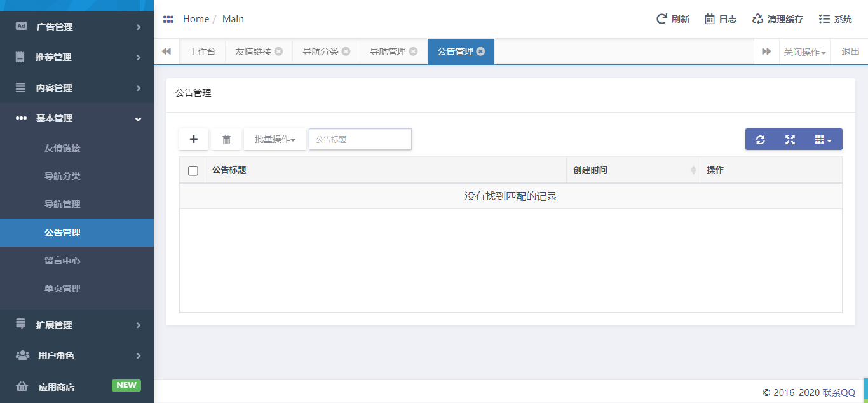Open the column visibility grid dropdown
This screenshot has height=403, width=868.
823,140
